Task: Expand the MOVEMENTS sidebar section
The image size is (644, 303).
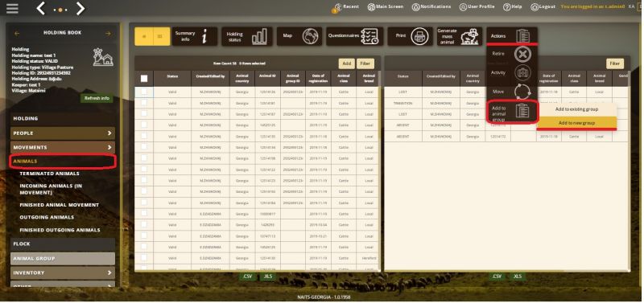Action: pos(63,147)
